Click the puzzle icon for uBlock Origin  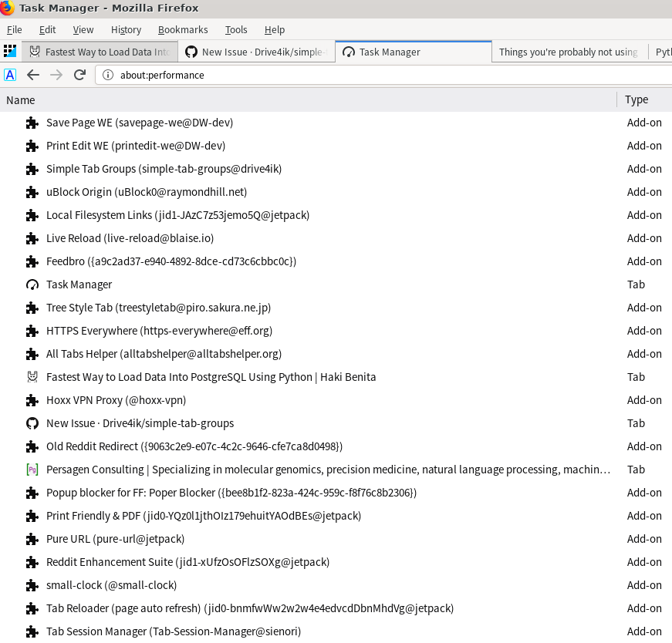tap(32, 192)
